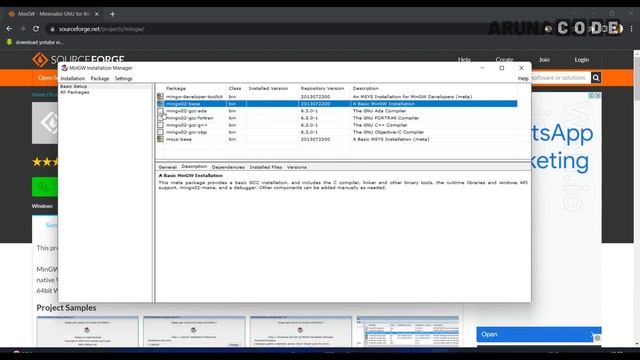Click the SourceForge logo in browser
Screen dimensions: 640x360
[78, 60]
